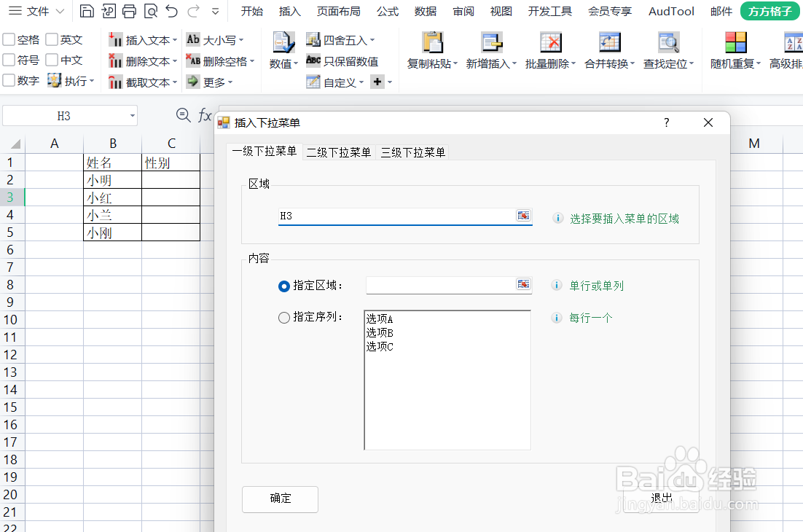The image size is (803, 532).
Task: Click the Redo arrow icon
Action: pyautogui.click(x=194, y=11)
